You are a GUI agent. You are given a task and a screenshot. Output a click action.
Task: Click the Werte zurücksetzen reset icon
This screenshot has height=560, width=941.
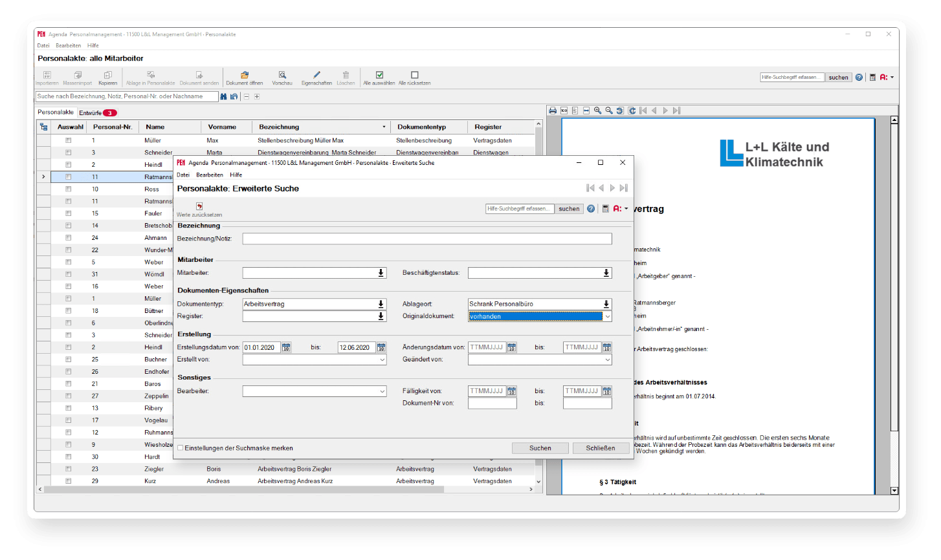click(x=199, y=206)
